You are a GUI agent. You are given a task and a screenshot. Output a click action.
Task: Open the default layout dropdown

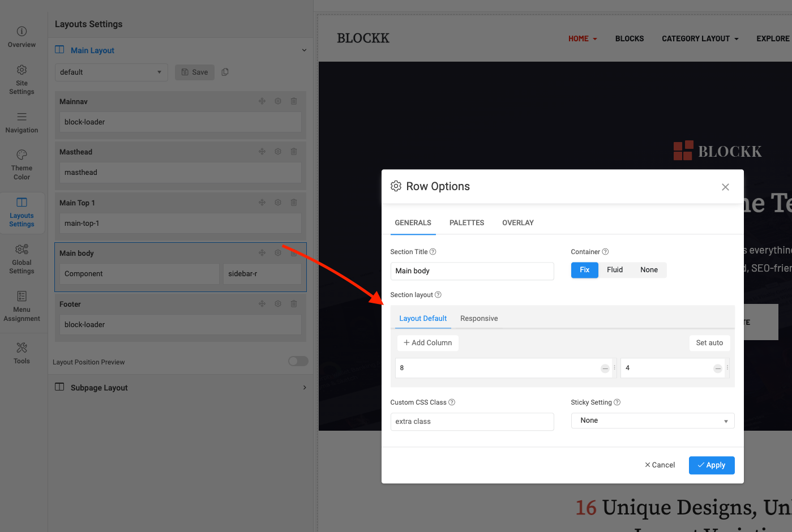point(111,72)
